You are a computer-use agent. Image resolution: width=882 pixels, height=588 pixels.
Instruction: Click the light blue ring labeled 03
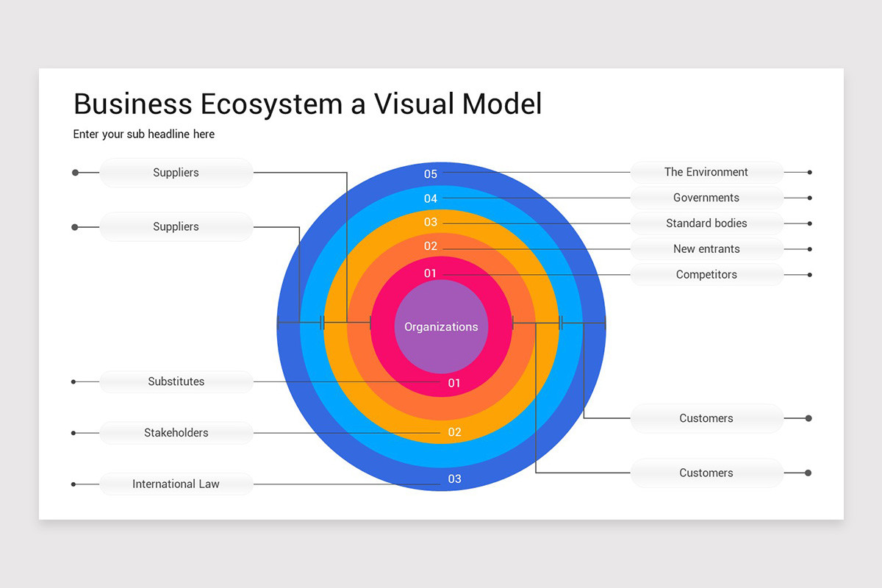(430, 222)
